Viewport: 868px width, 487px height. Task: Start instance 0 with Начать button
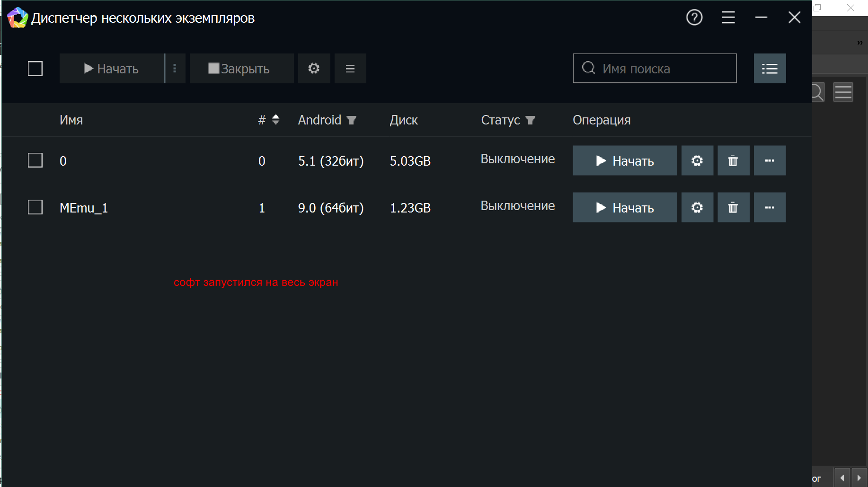point(625,160)
